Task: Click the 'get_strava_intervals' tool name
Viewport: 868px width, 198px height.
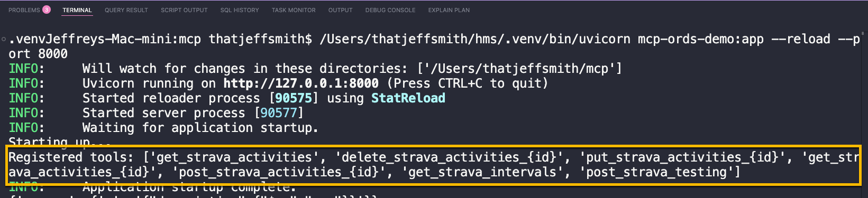Action: 483,172
